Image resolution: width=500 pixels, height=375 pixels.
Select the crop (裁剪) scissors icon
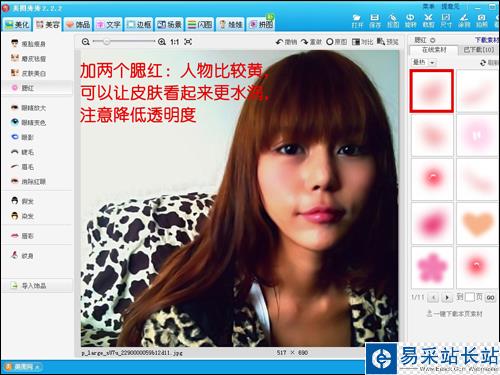[428, 21]
